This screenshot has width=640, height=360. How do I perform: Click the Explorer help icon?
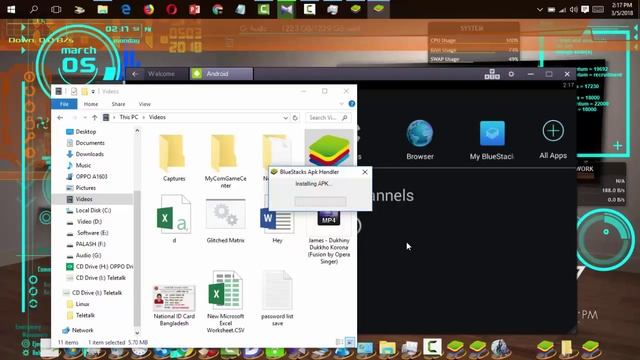351,104
